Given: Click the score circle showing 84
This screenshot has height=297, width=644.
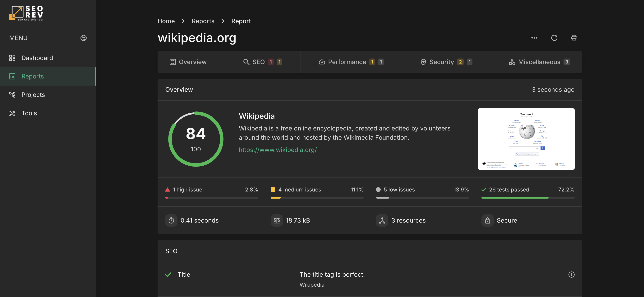Looking at the screenshot, I should tap(196, 139).
